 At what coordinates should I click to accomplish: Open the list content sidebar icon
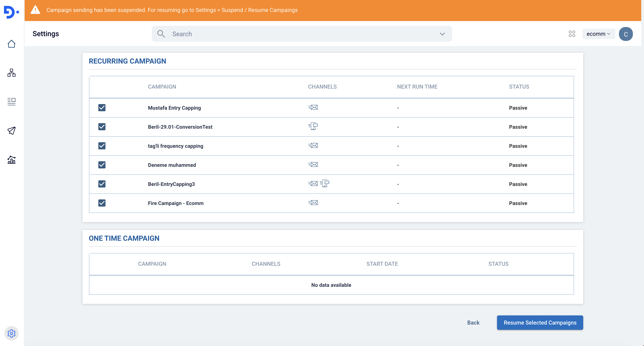point(12,101)
